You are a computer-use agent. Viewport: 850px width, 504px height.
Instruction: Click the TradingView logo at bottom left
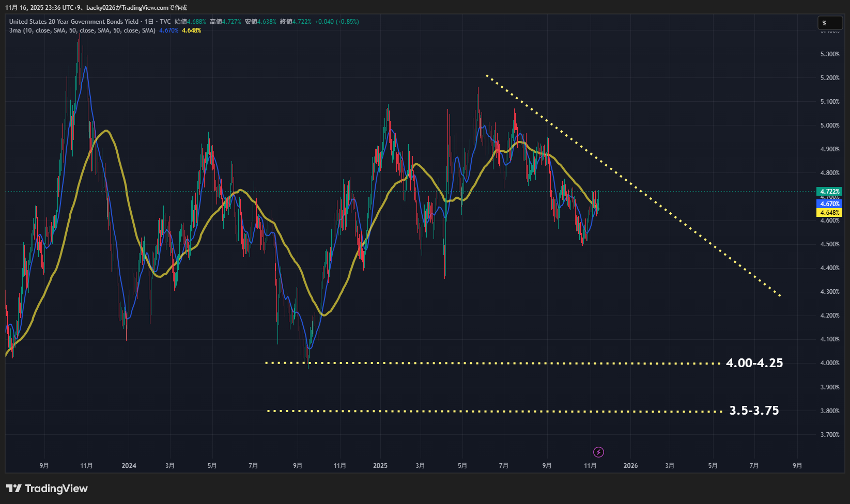(x=47, y=489)
